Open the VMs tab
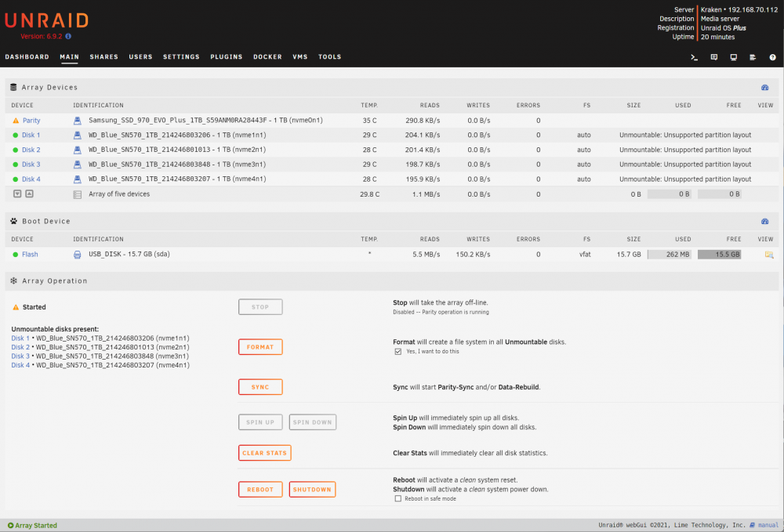The image size is (784, 532). point(300,57)
